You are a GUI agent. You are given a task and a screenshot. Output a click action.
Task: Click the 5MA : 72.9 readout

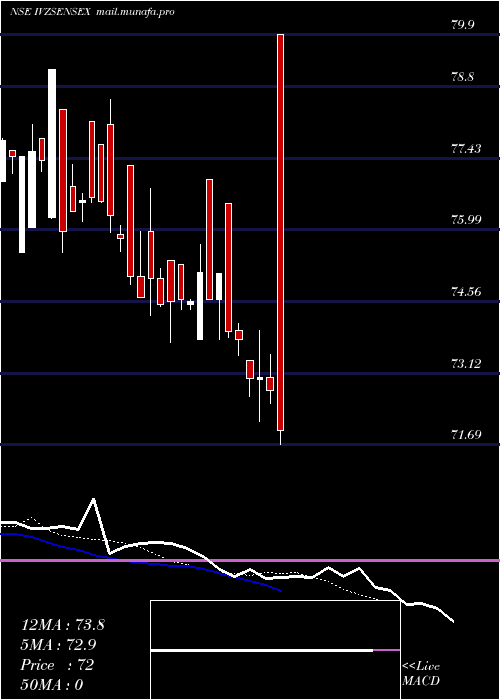point(58,645)
